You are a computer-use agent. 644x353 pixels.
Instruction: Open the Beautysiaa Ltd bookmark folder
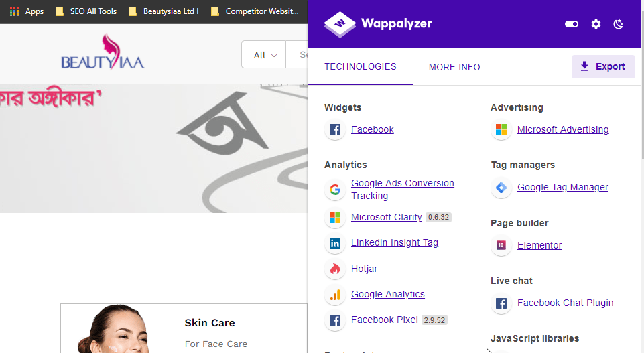(164, 11)
